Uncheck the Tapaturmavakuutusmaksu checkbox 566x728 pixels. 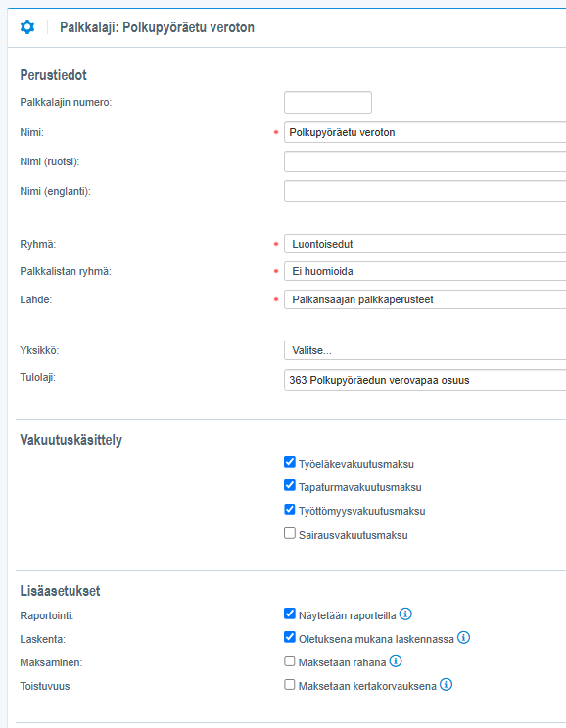pos(290,485)
